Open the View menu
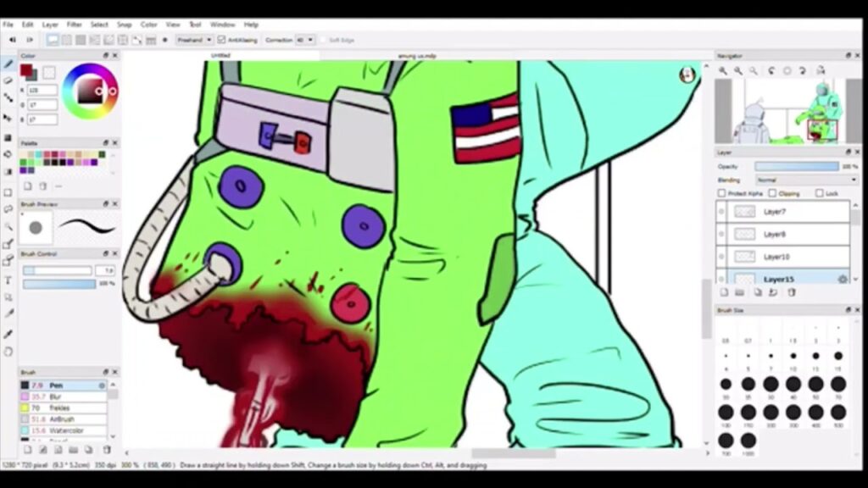This screenshot has width=868, height=488. [x=173, y=25]
